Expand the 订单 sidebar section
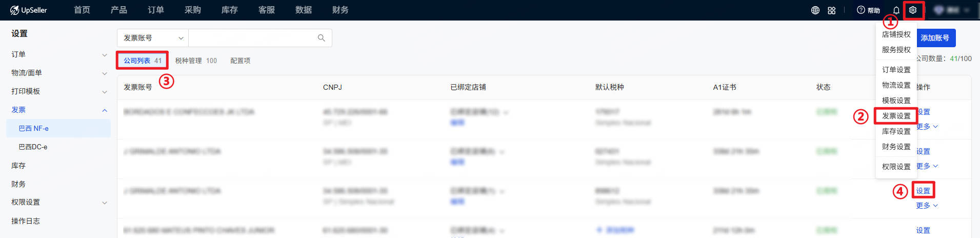Image resolution: width=980 pixels, height=238 pixels. [59, 54]
